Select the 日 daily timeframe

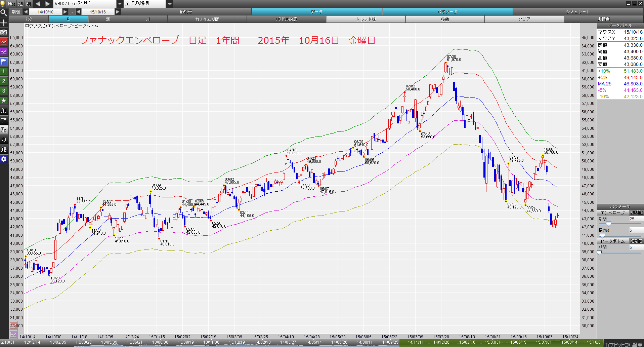tap(68, 19)
